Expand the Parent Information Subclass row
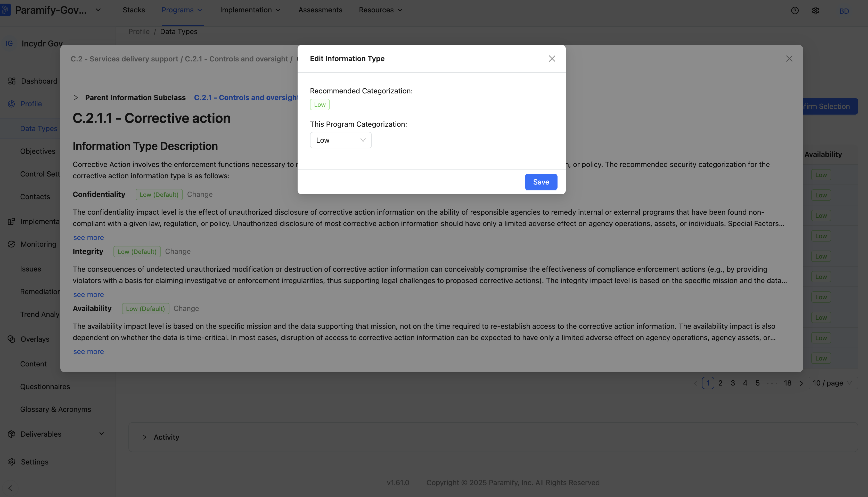This screenshot has width=868, height=497. click(x=76, y=98)
